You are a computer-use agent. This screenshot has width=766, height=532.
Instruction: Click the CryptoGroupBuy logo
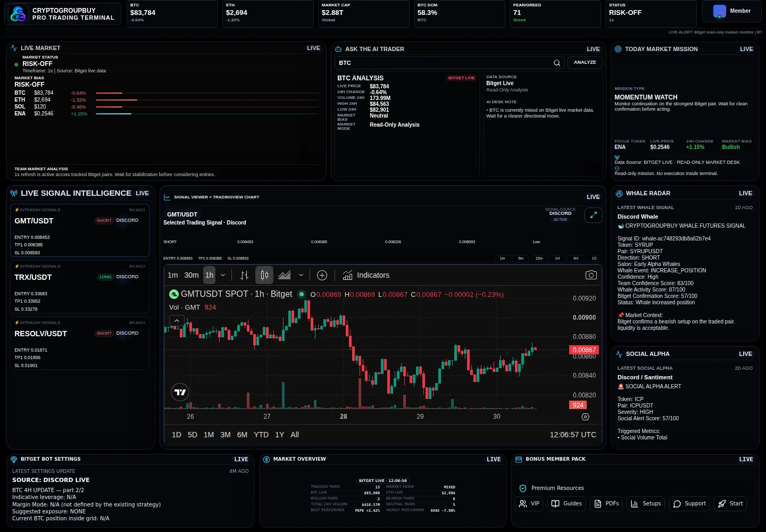pyautogui.click(x=18, y=14)
